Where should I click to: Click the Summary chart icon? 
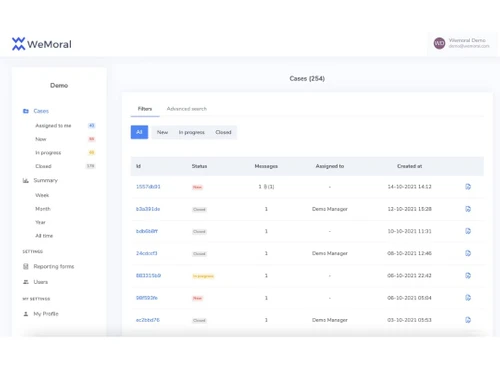click(x=26, y=180)
